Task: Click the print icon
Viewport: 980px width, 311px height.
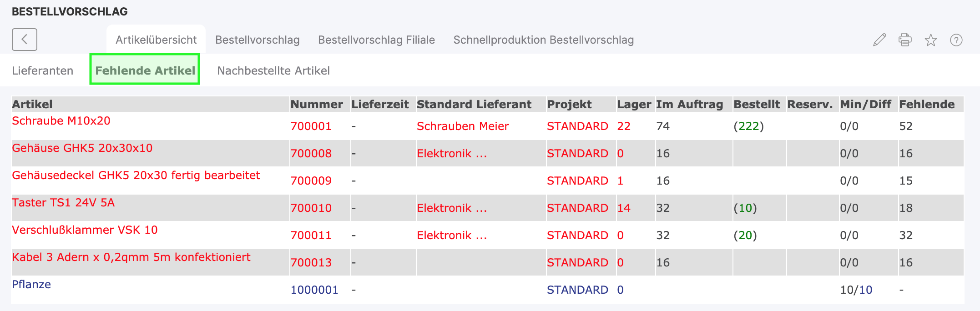Action: [905, 40]
